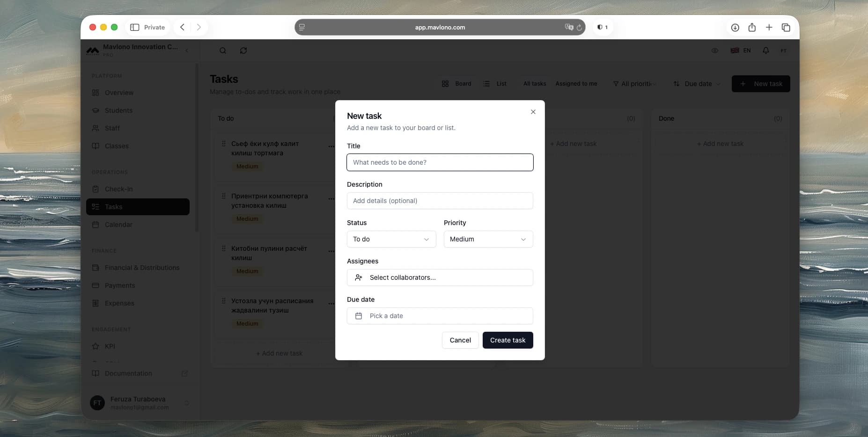The width and height of the screenshot is (868, 437).
Task: Open notifications via the bell icon
Action: [766, 50]
